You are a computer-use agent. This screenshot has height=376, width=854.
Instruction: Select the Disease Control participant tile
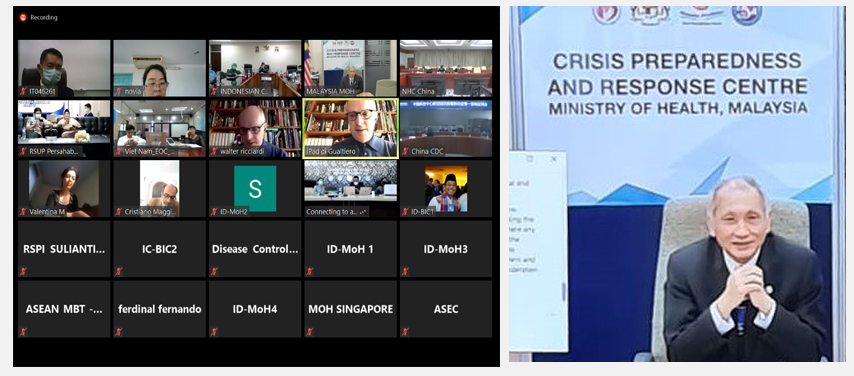255,249
